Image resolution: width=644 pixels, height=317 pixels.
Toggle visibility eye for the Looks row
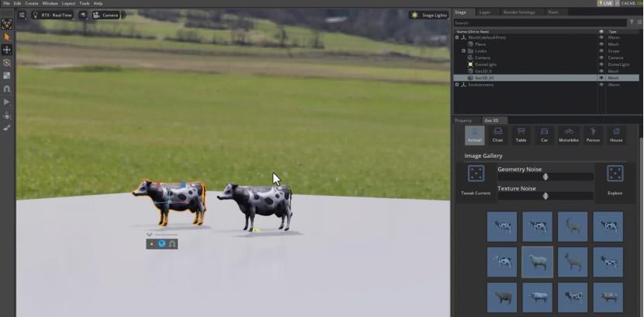601,51
